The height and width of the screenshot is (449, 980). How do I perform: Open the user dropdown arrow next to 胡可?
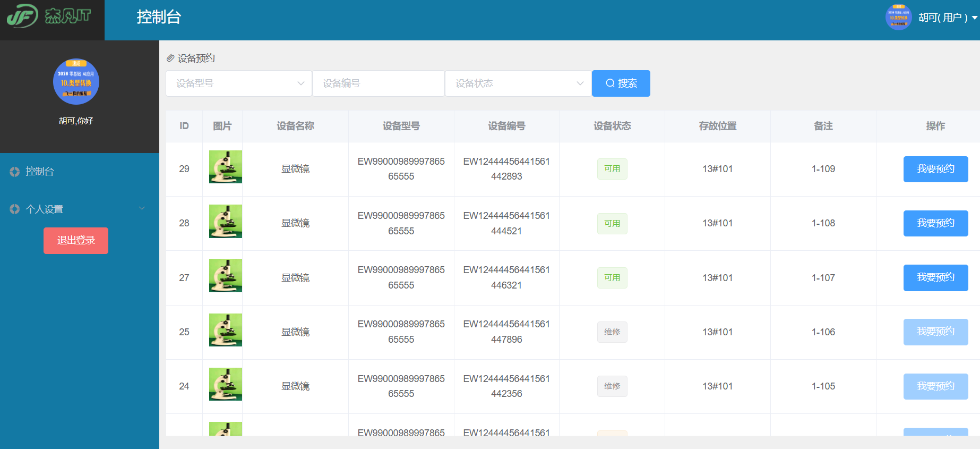[x=975, y=18]
